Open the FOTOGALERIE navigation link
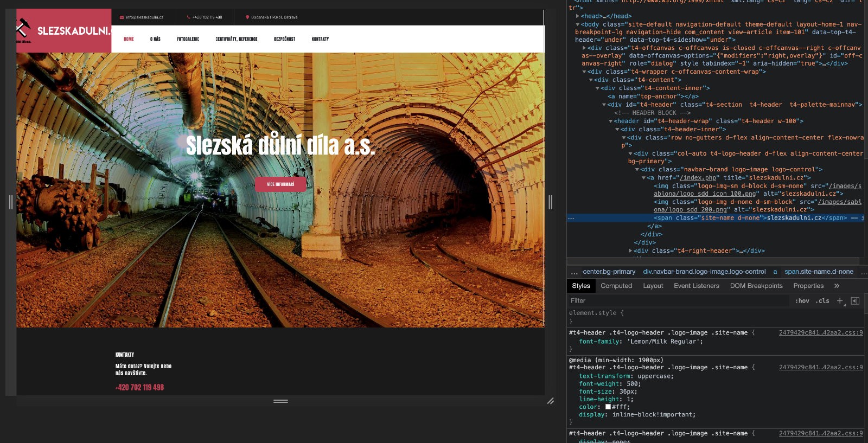 pos(188,39)
